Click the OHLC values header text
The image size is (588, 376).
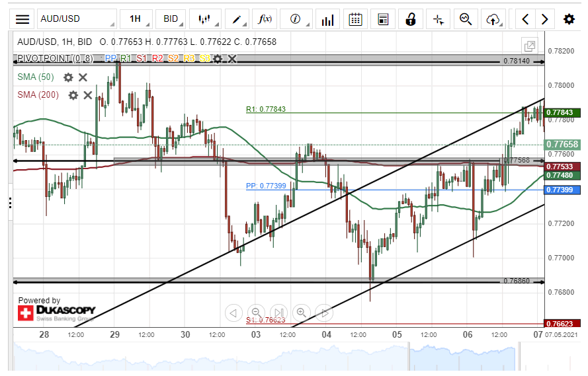pyautogui.click(x=188, y=42)
